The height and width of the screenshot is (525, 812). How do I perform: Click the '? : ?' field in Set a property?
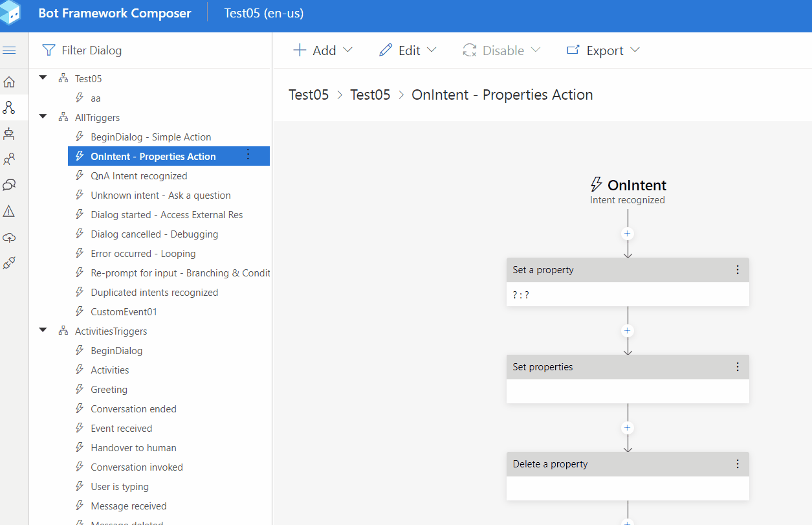627,295
